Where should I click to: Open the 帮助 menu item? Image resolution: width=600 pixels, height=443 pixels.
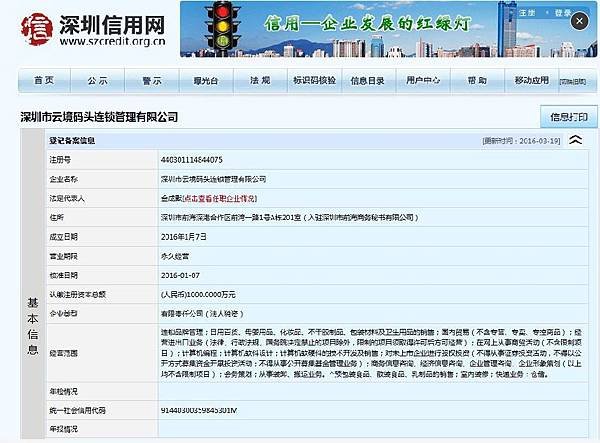point(477,80)
